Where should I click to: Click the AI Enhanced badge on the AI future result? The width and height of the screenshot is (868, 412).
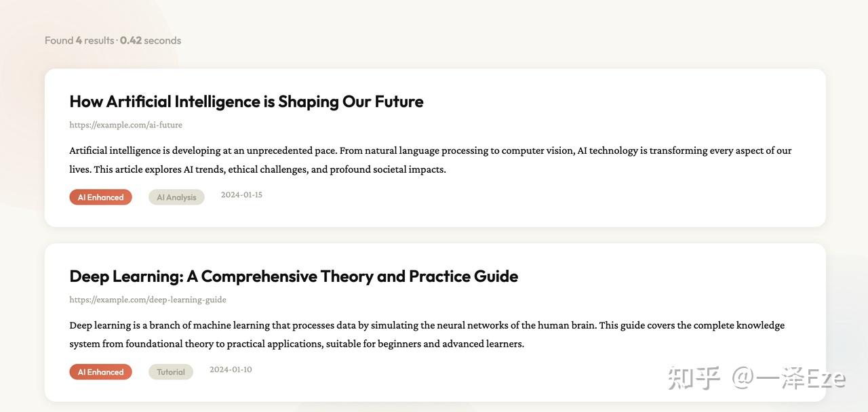pyautogui.click(x=100, y=197)
